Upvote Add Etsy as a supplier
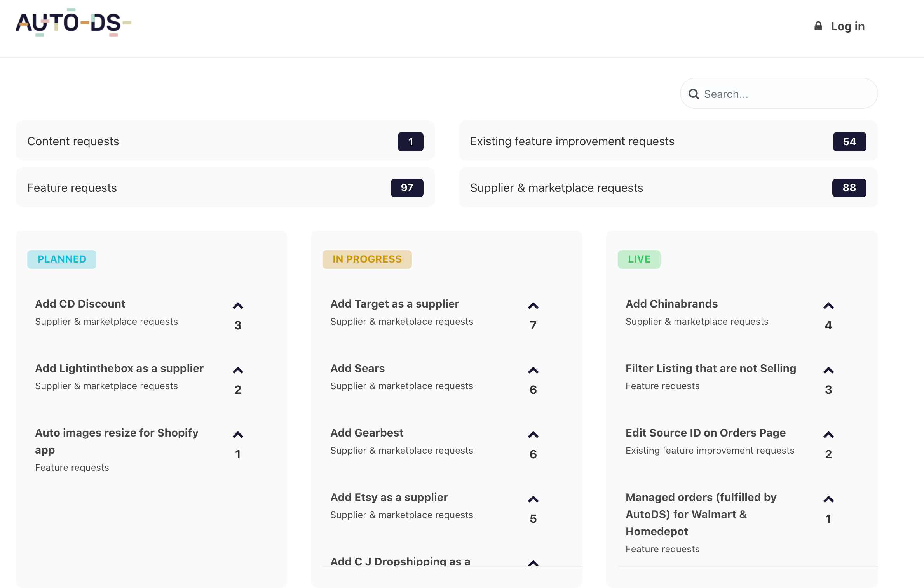Viewport: 924px width, 588px height. (x=533, y=499)
